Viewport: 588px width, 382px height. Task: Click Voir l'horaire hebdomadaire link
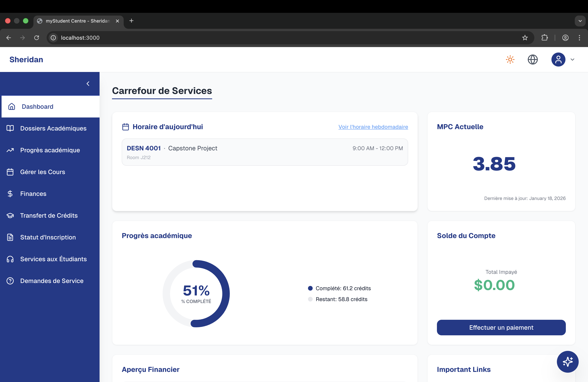pos(373,127)
